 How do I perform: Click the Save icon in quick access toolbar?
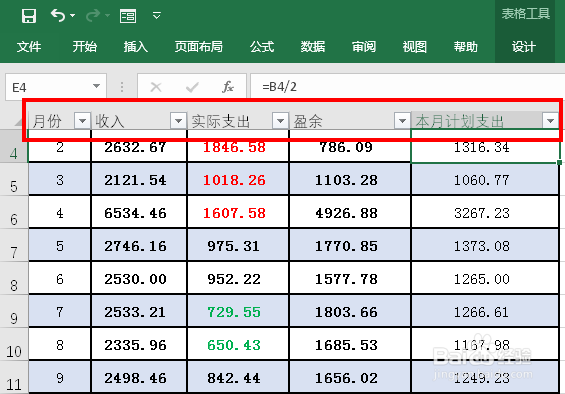29,16
